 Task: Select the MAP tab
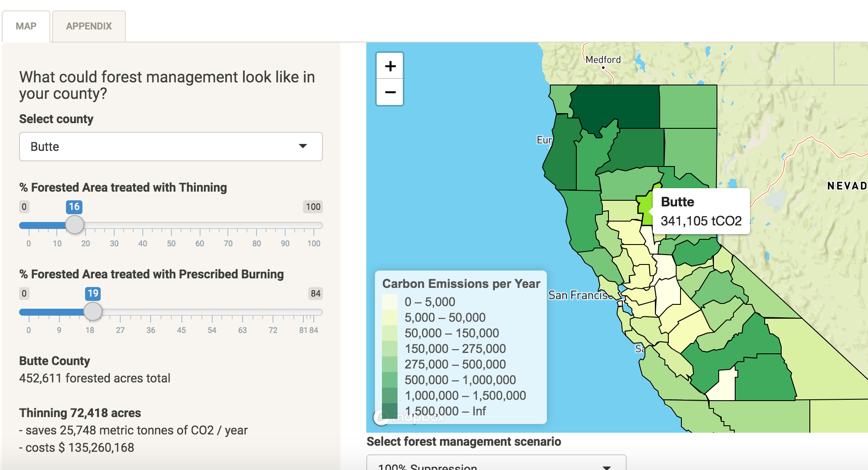tap(26, 26)
